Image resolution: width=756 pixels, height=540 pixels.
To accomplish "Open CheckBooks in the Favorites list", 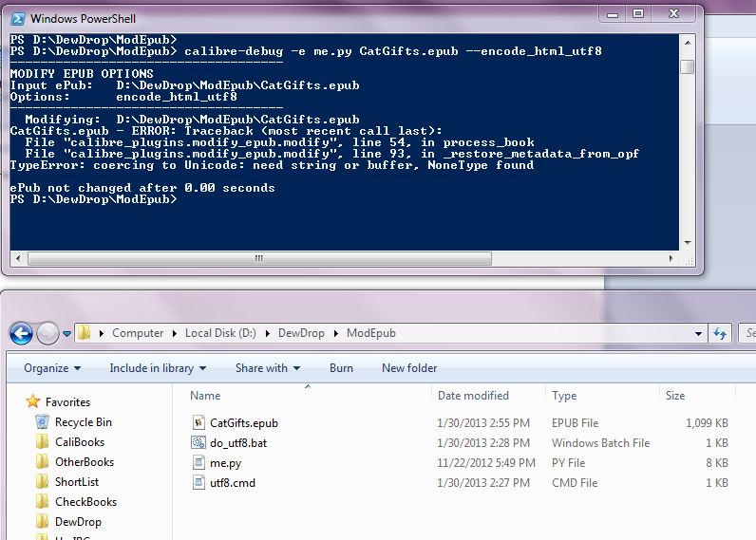I will 85,502.
